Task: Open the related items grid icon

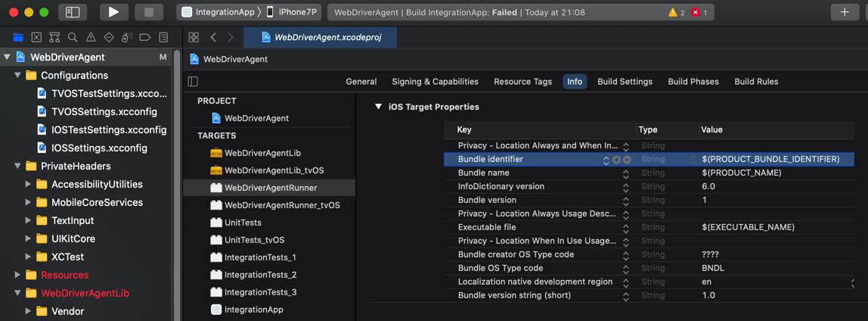Action: pos(194,37)
